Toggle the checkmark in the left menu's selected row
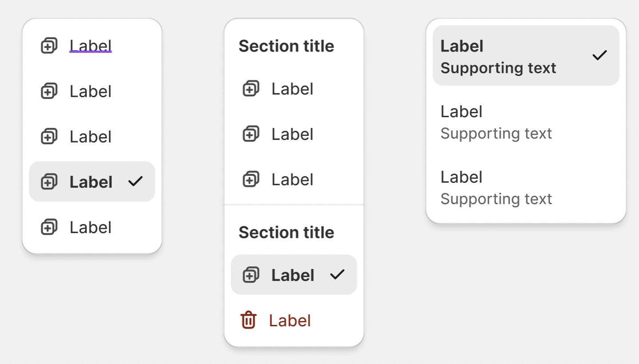 (x=135, y=182)
